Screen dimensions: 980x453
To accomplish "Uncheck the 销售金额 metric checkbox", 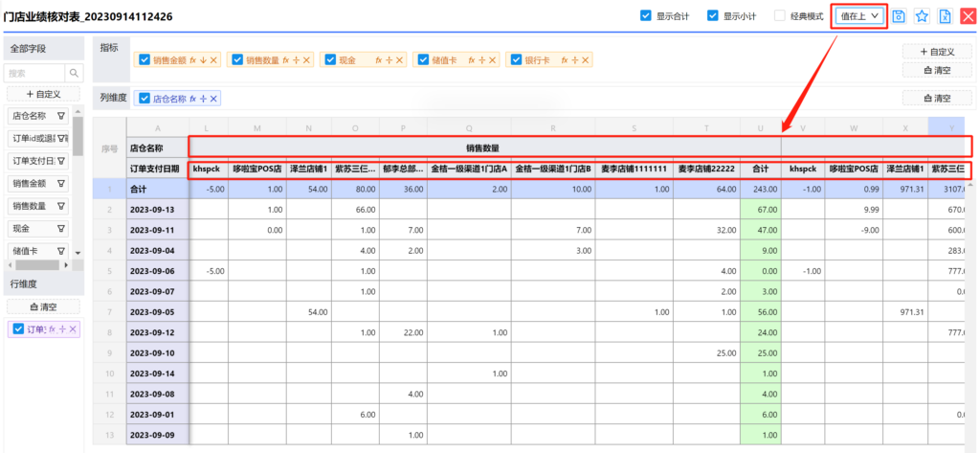I will (145, 60).
